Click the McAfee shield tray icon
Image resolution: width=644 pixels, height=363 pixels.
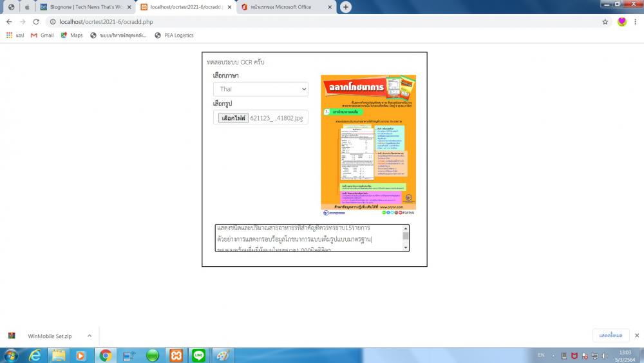click(x=574, y=356)
